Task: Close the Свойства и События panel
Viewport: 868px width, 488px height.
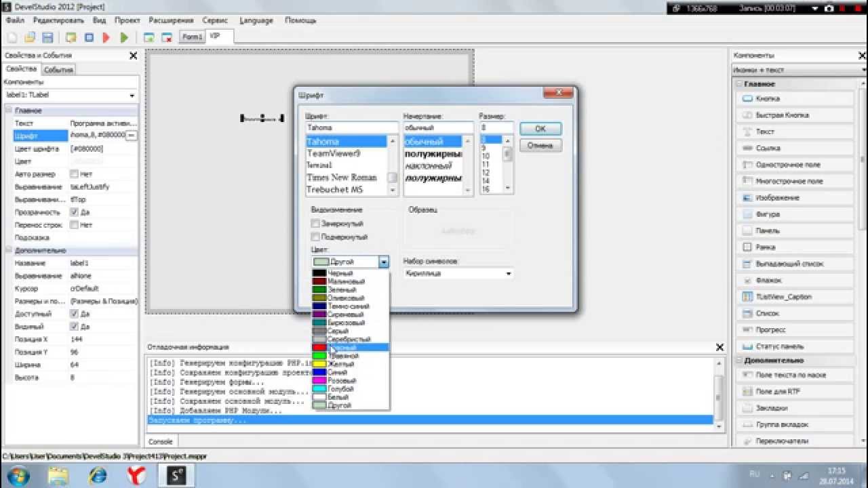Action: [x=133, y=56]
